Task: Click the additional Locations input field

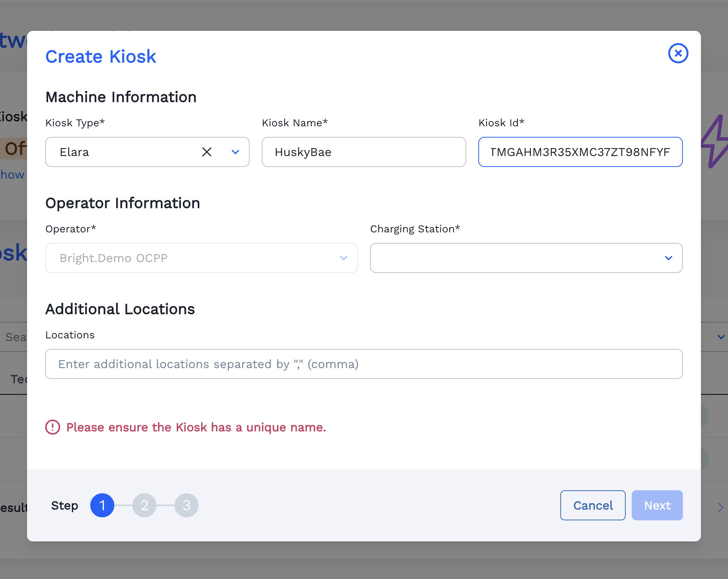Action: 364,364
